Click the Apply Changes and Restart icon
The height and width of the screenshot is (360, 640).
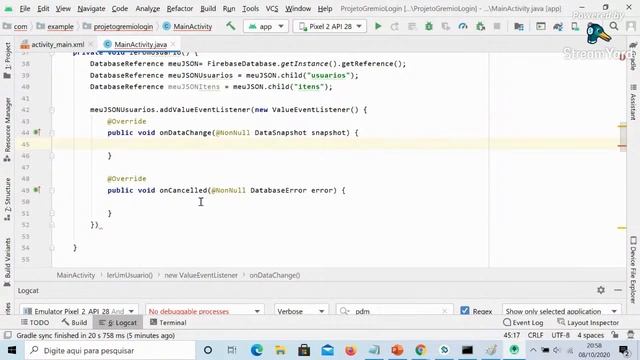(394, 27)
